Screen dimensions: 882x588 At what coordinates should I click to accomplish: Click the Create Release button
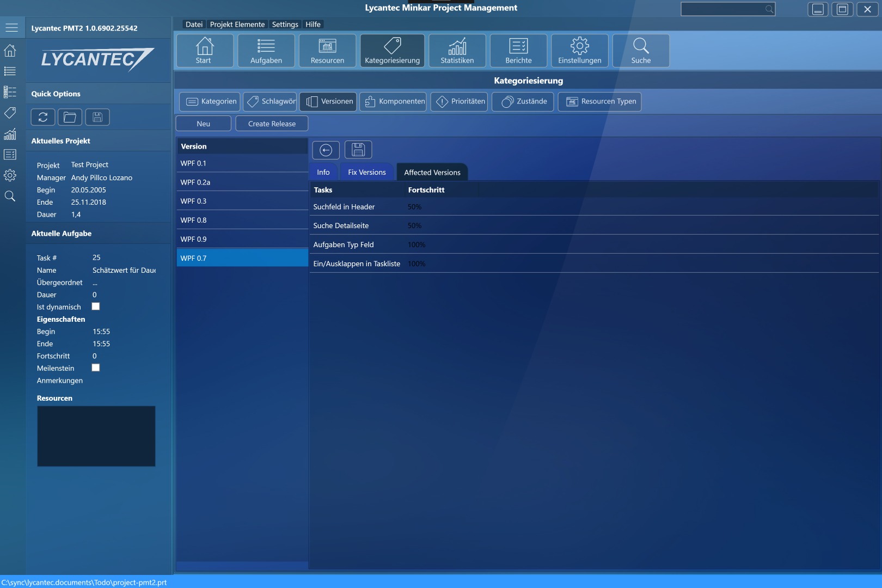click(272, 124)
